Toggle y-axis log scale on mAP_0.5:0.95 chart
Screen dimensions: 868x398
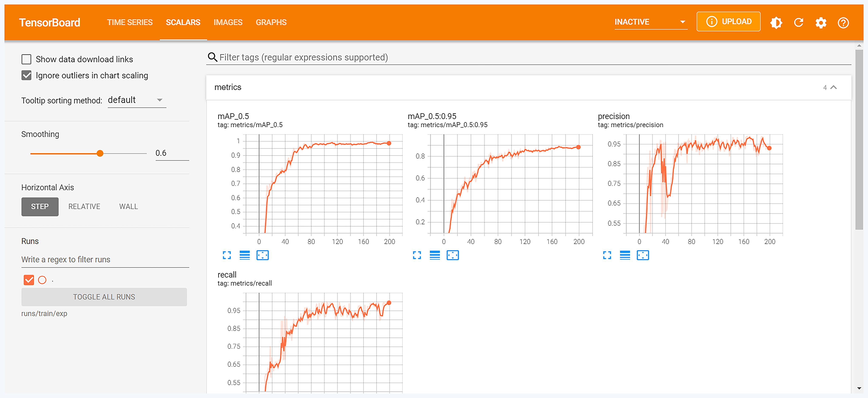coord(435,255)
